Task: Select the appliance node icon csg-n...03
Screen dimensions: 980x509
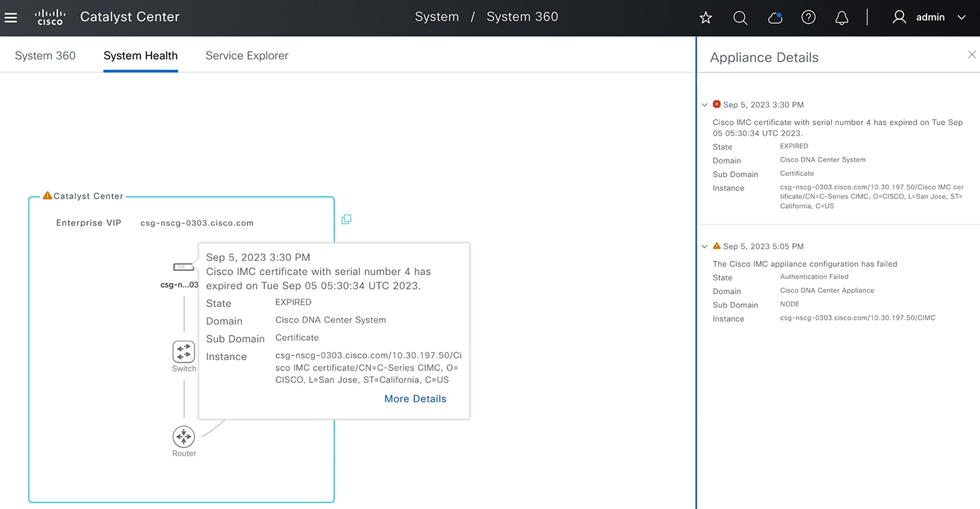Action: [184, 267]
